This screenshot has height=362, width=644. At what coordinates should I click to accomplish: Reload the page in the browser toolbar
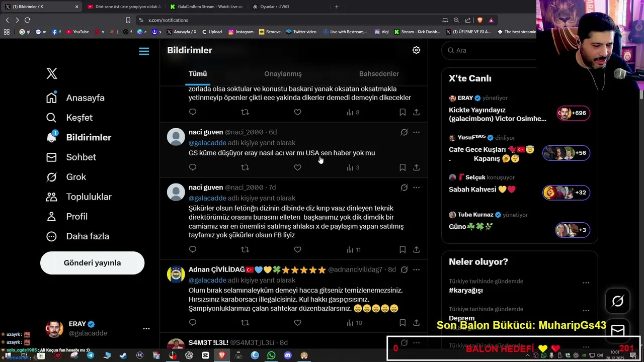pos(27,20)
